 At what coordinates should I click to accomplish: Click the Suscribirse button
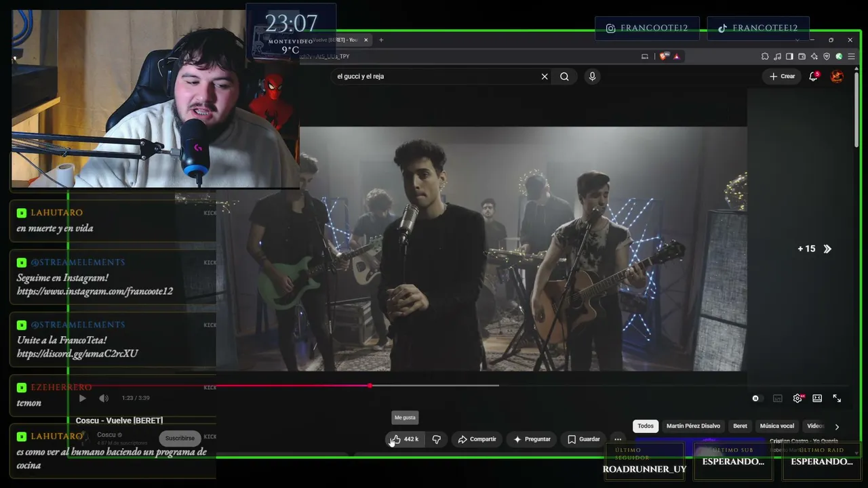[180, 439]
